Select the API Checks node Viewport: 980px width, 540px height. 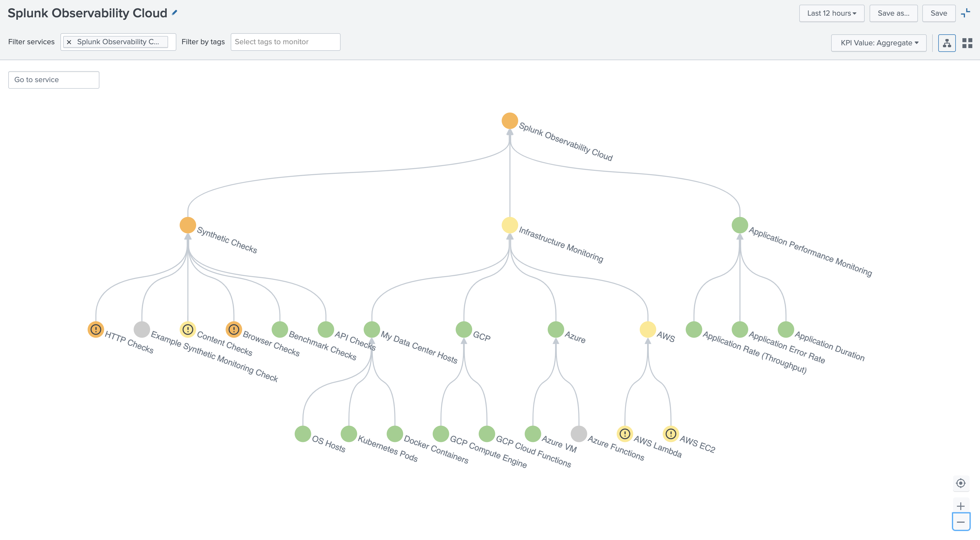click(x=326, y=330)
